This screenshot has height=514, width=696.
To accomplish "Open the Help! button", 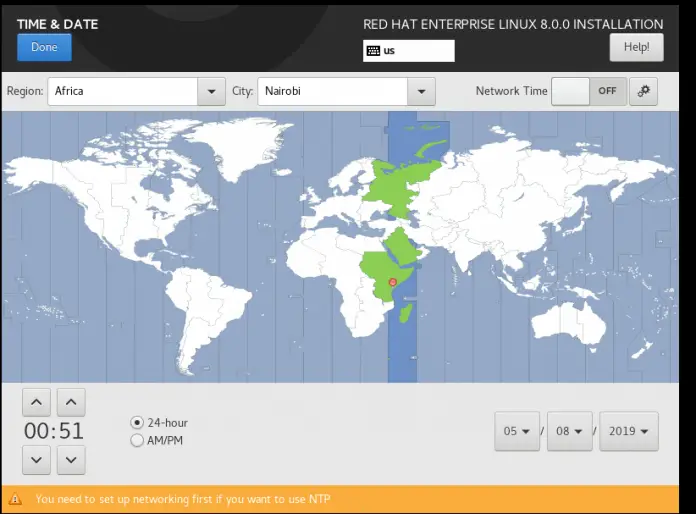I will [x=636, y=47].
